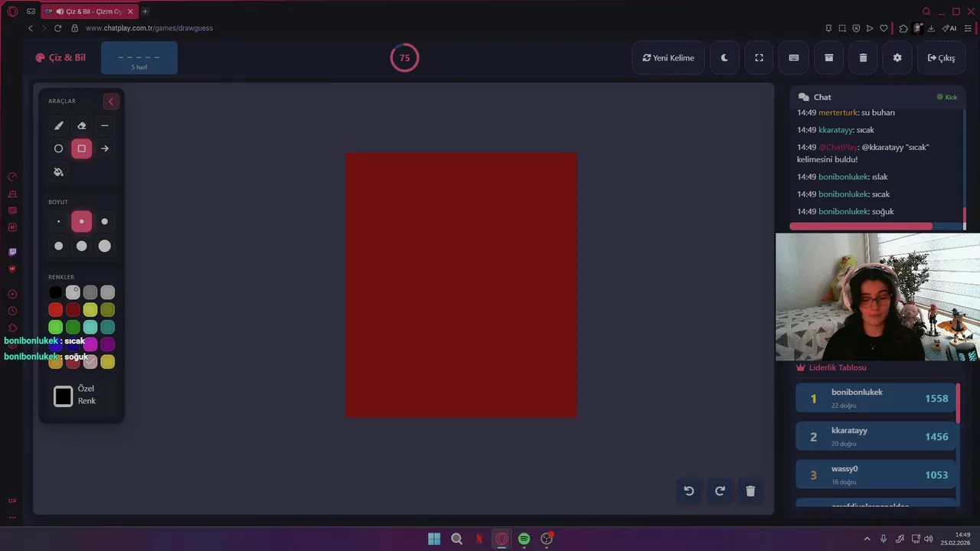980x551 pixels.
Task: Pick the yellow color swatch
Action: click(x=90, y=310)
